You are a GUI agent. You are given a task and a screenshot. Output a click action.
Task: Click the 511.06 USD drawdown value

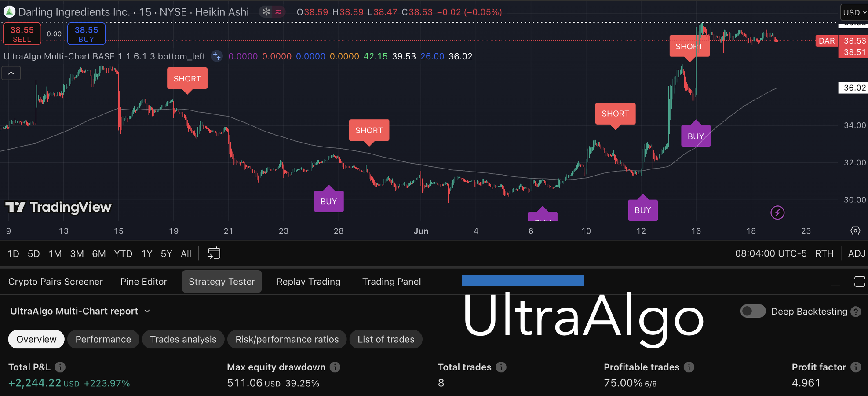(254, 383)
